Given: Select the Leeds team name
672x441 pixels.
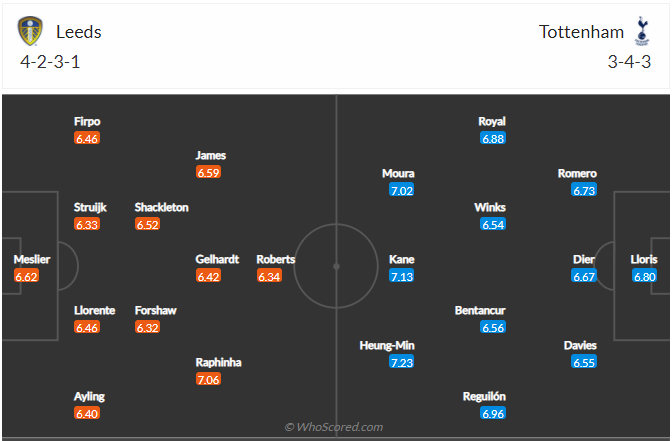Looking at the screenshot, I should pyautogui.click(x=79, y=31).
